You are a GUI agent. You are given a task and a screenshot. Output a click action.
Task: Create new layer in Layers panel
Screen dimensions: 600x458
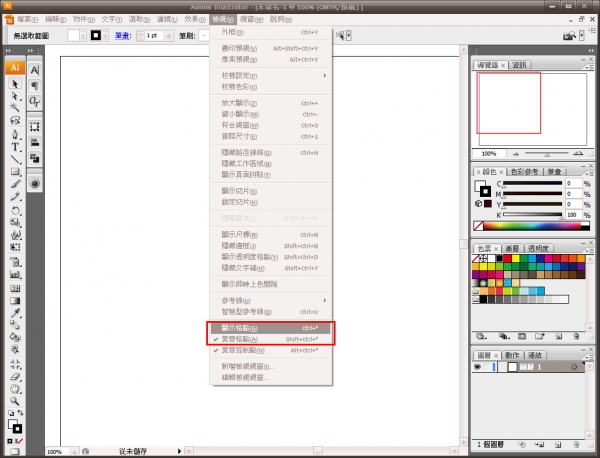pyautogui.click(x=558, y=445)
